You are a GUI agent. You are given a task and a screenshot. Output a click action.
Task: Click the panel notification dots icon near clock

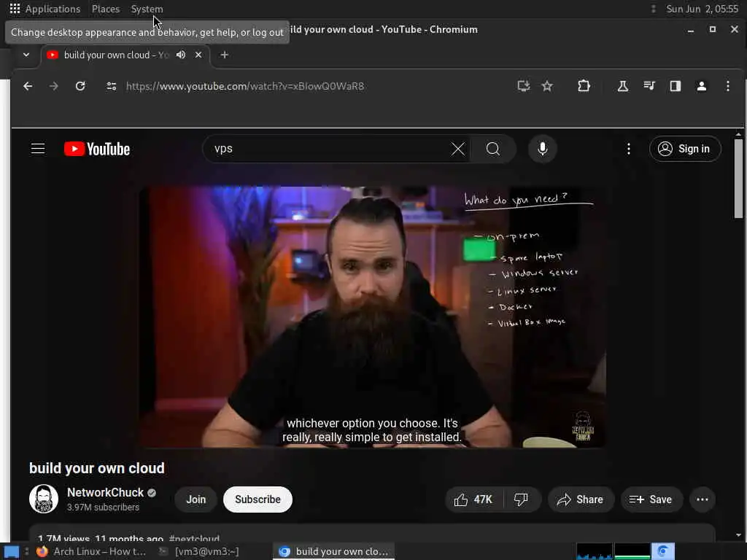[x=653, y=9]
